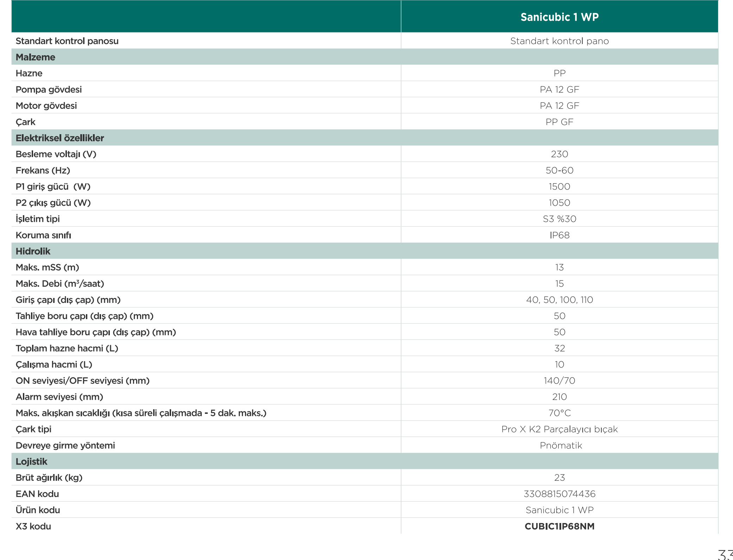Click the 50-60 frequency value
The image size is (733, 560).
click(x=559, y=170)
